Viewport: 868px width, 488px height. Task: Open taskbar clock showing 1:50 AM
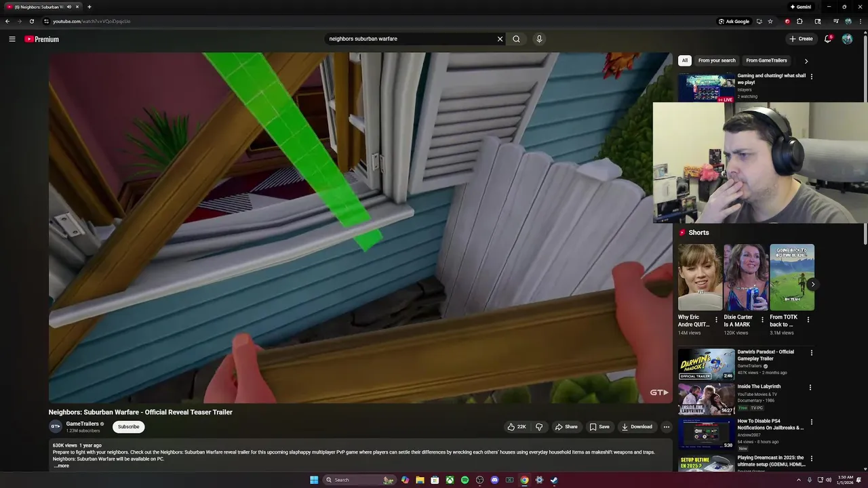[x=846, y=480]
